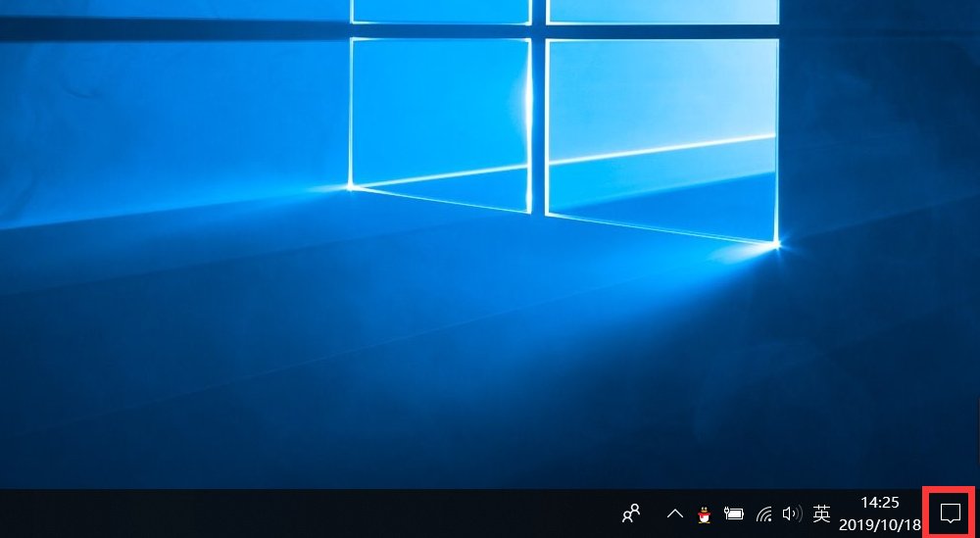This screenshot has height=538, width=980.
Task: Open the People icon on the taskbar
Action: [632, 513]
